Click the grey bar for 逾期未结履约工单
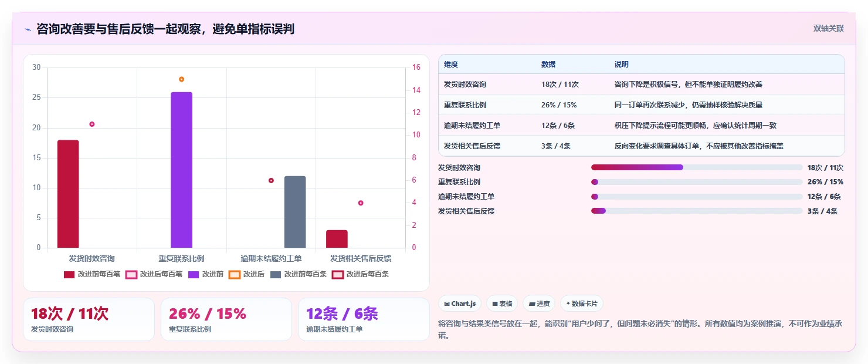 (295, 212)
